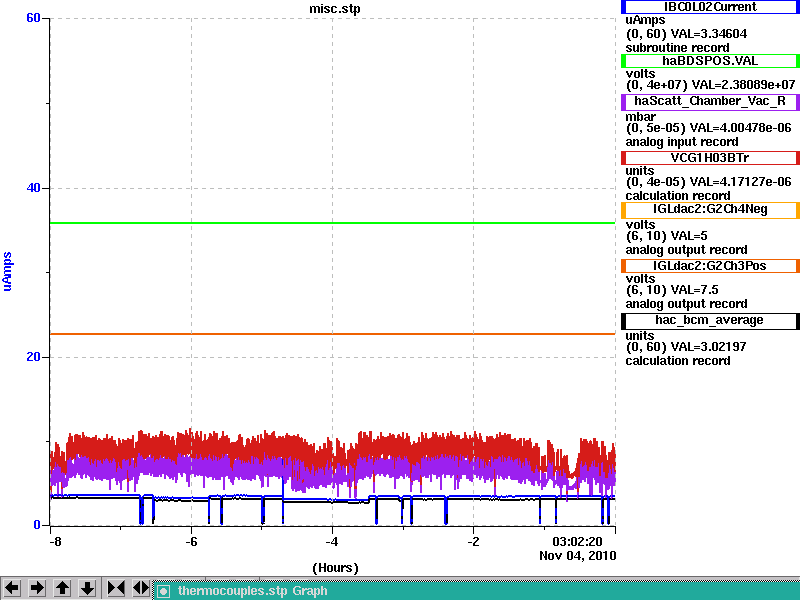
Task: Shift the graph down with the down arrow button
Action: coord(87,588)
